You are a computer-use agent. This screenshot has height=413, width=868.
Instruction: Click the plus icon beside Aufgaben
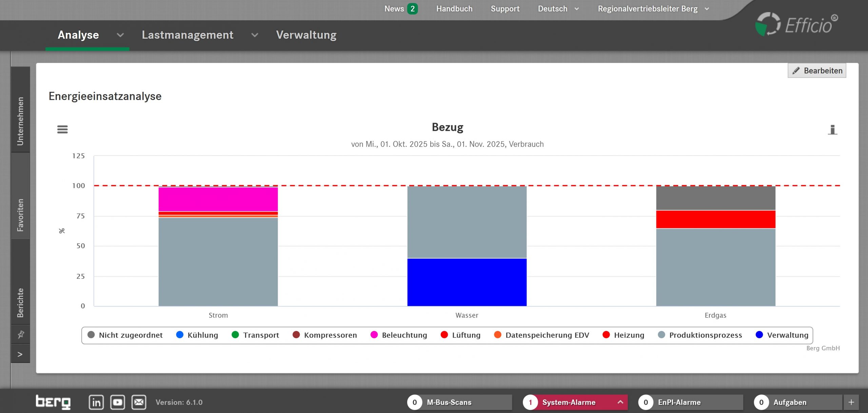coord(851,402)
